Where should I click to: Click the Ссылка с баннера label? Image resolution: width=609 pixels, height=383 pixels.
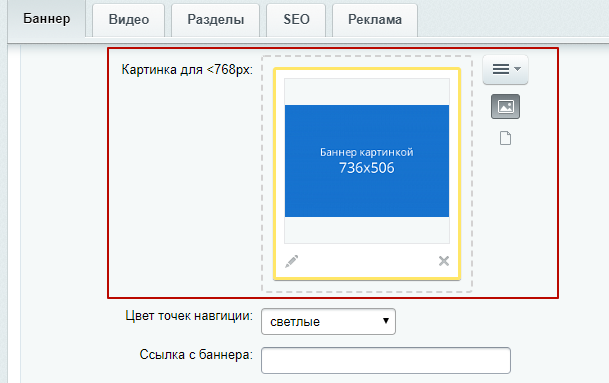pos(196,355)
